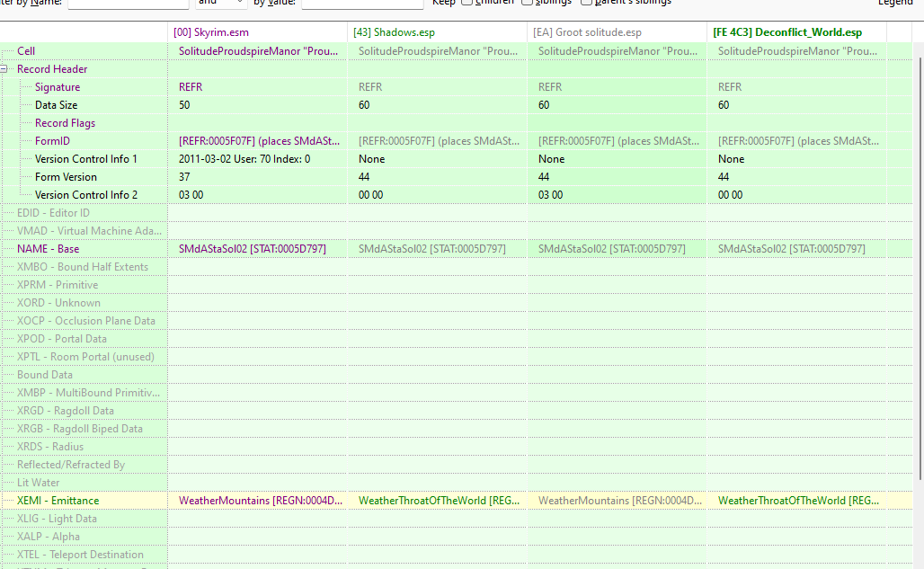Select the Bound Data row
The image size is (924, 569).
[457, 375]
